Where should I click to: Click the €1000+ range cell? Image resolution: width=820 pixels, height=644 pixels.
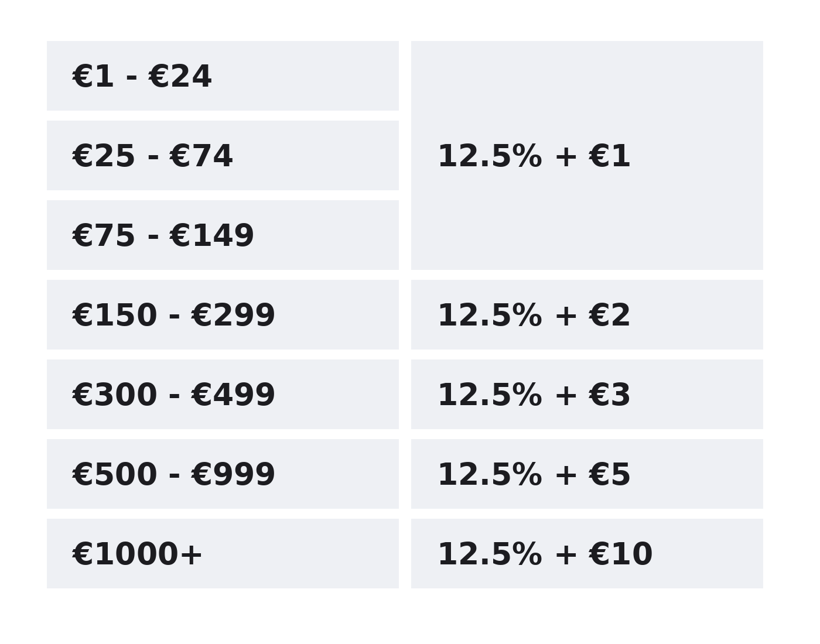(x=223, y=554)
